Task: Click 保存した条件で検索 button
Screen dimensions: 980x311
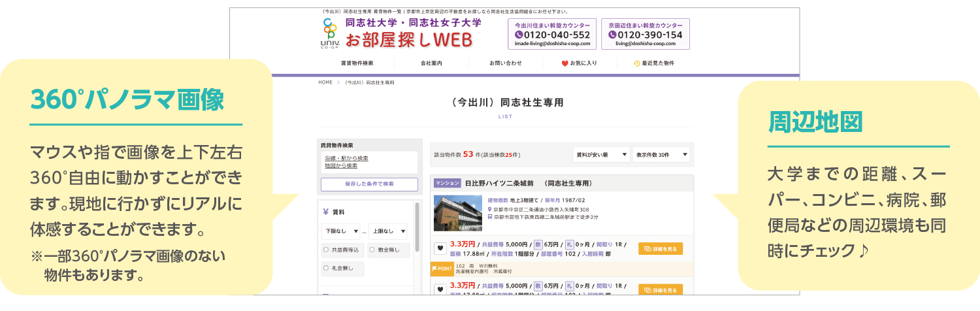Action: 369,184
